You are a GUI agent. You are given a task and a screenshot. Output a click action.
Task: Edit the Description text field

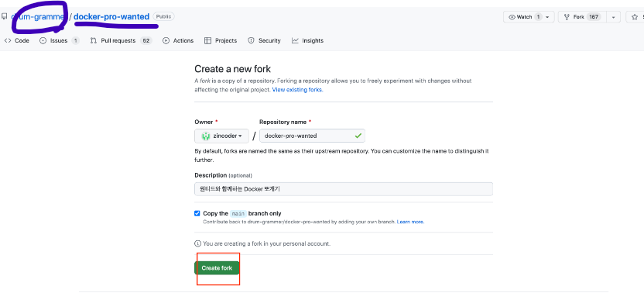[x=344, y=189]
